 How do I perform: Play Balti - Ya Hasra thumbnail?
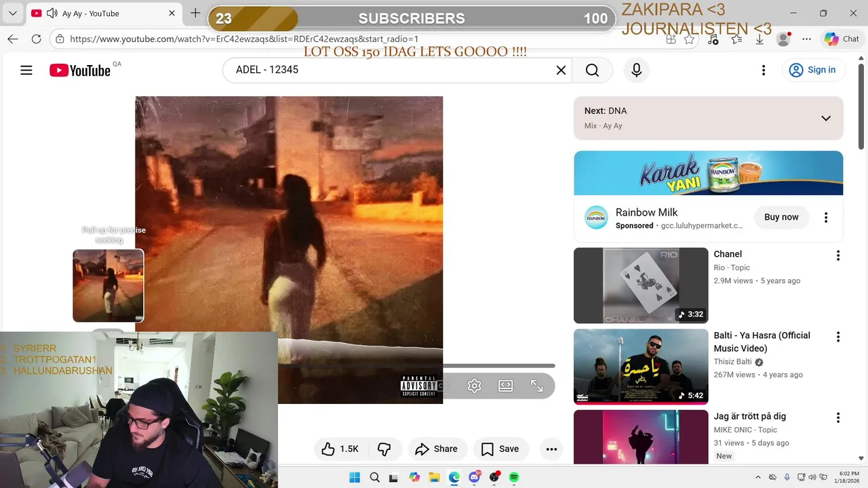641,367
